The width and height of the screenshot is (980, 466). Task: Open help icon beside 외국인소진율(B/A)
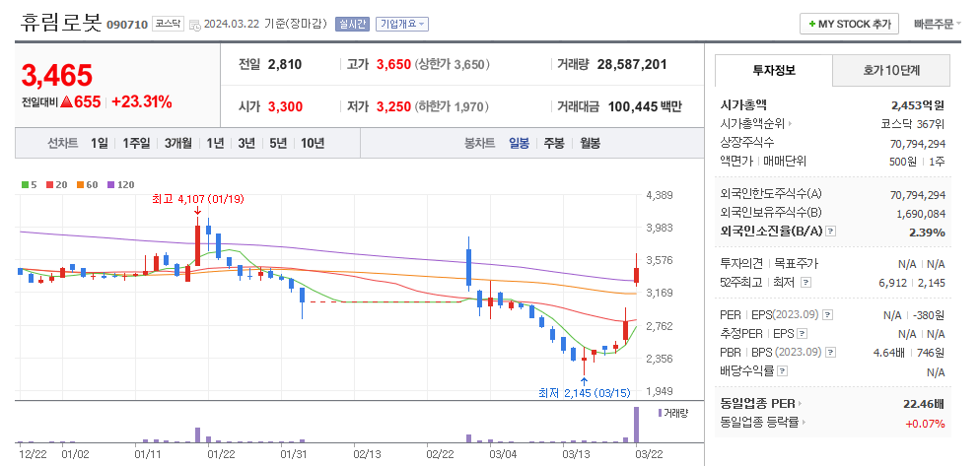pyautogui.click(x=830, y=232)
